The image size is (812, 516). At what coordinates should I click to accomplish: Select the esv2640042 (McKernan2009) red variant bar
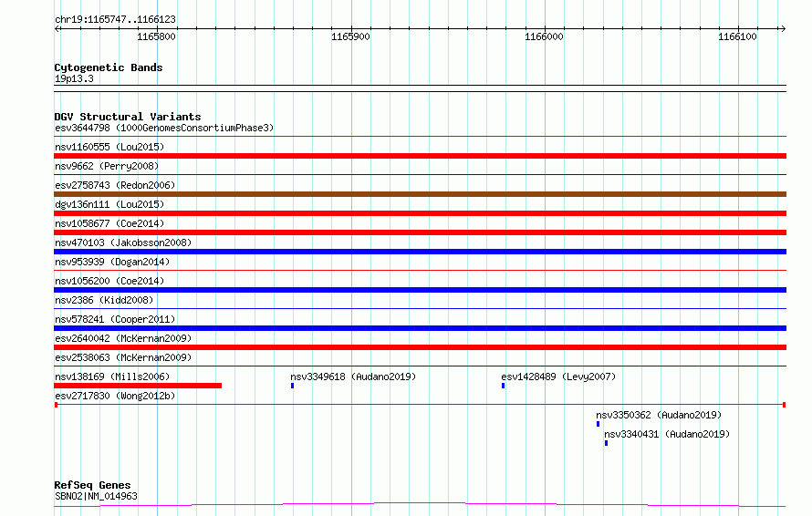point(420,347)
